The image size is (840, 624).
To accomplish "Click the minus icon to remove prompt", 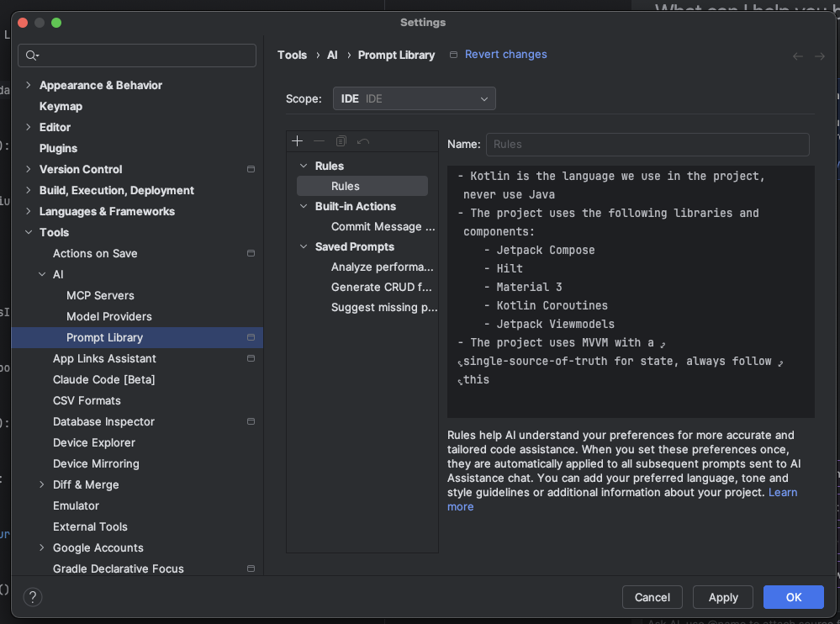I will coord(319,141).
